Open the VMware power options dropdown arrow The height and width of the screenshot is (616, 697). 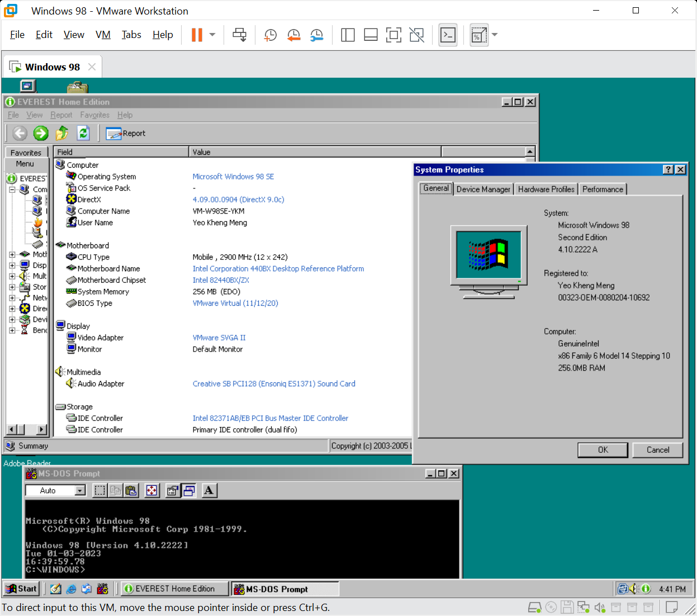(212, 35)
